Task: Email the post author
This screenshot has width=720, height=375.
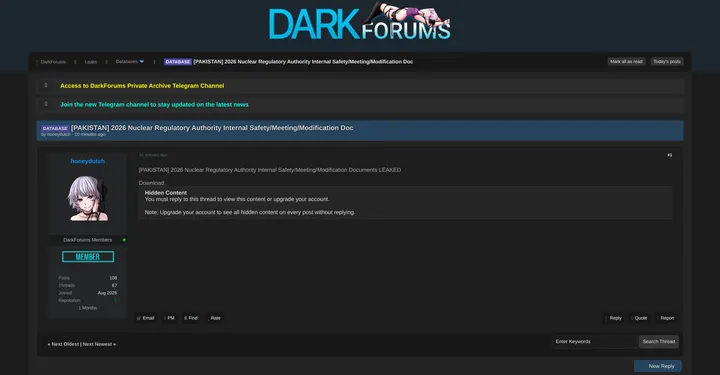Action: pos(146,318)
